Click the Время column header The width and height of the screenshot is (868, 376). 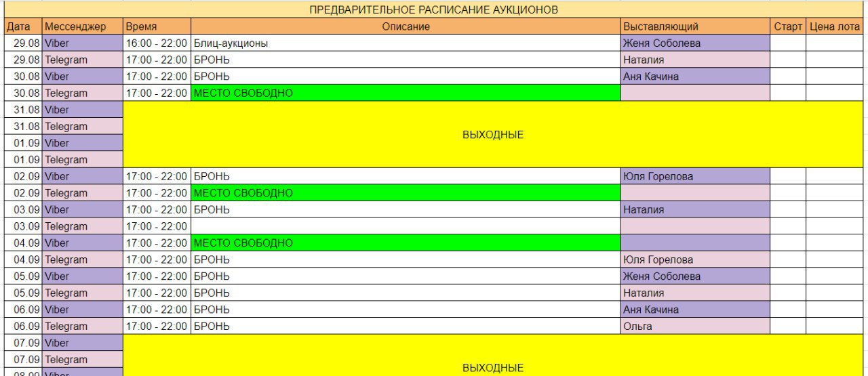point(157,26)
